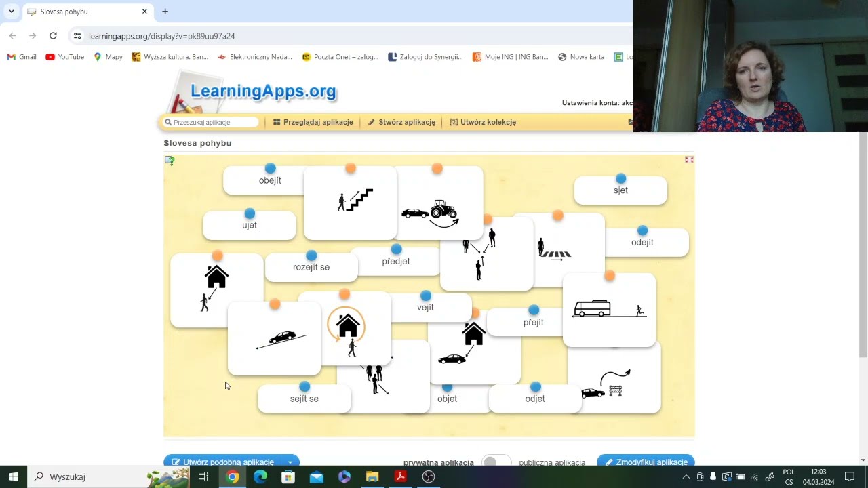
Task: Select the bus and running person card
Action: tap(609, 310)
